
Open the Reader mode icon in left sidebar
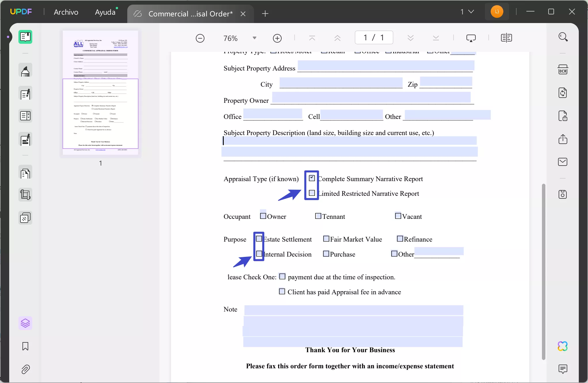[x=25, y=37]
